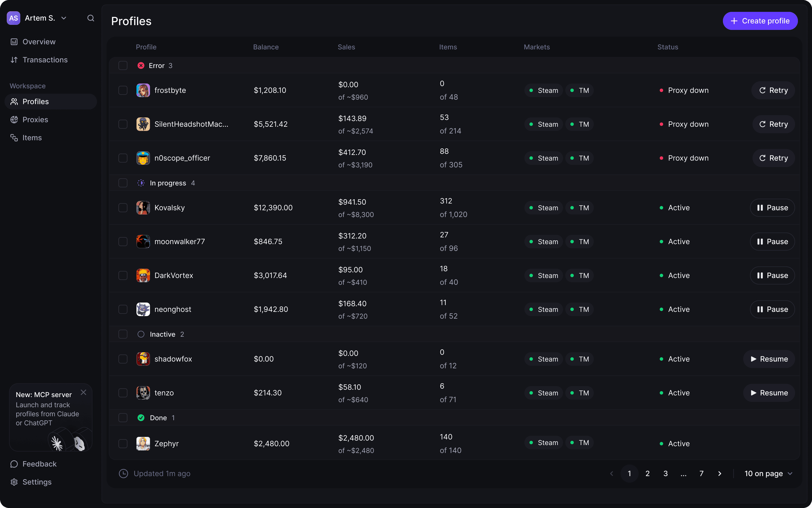Click the TM tag on Zephyr's row
This screenshot has width=812, height=508.
(579, 443)
